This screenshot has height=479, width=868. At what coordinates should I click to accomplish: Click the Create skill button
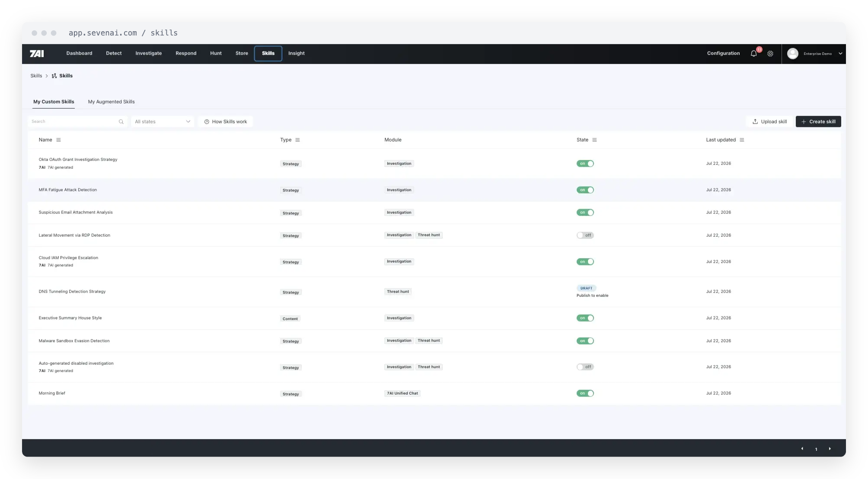point(818,122)
